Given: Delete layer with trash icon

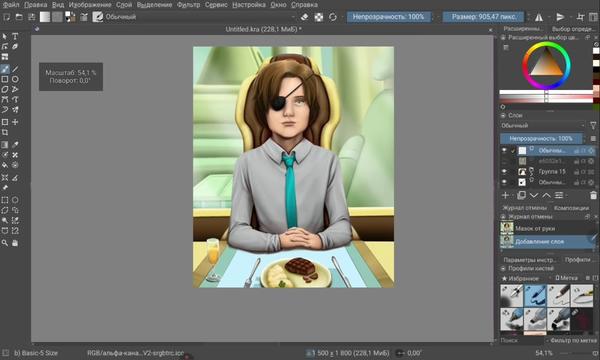Looking at the screenshot, I should point(593,195).
